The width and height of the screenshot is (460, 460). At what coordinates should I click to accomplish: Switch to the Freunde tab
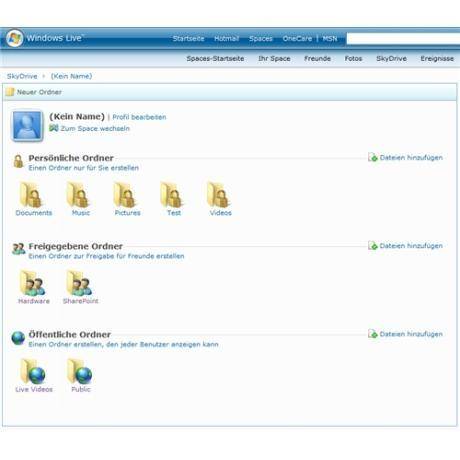[317, 59]
